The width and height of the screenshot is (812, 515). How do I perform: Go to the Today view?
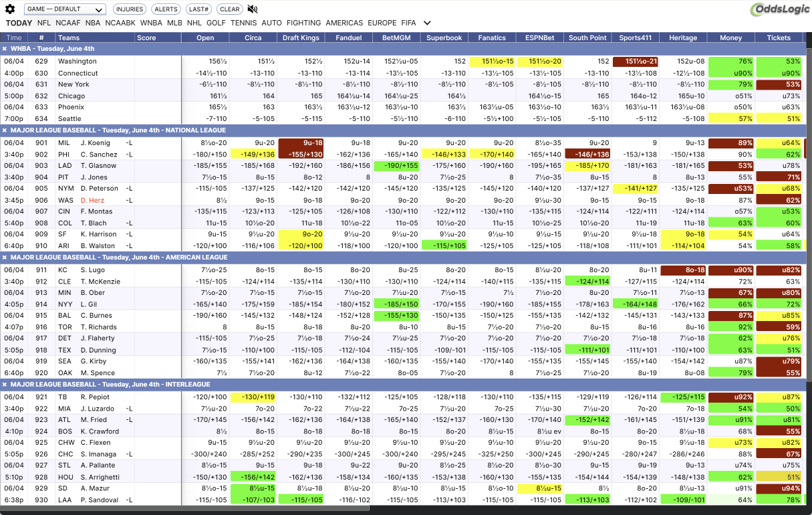coord(19,23)
